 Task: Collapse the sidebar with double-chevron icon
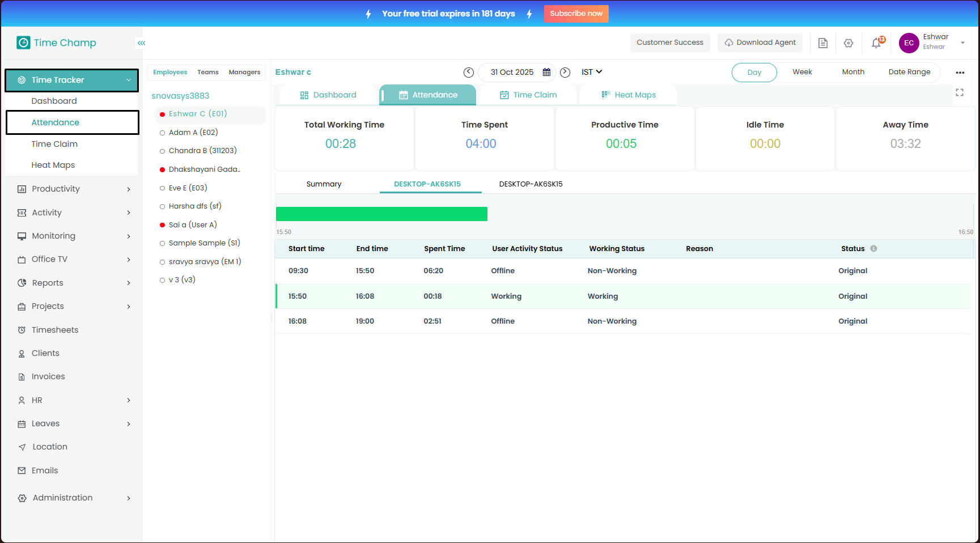point(141,43)
